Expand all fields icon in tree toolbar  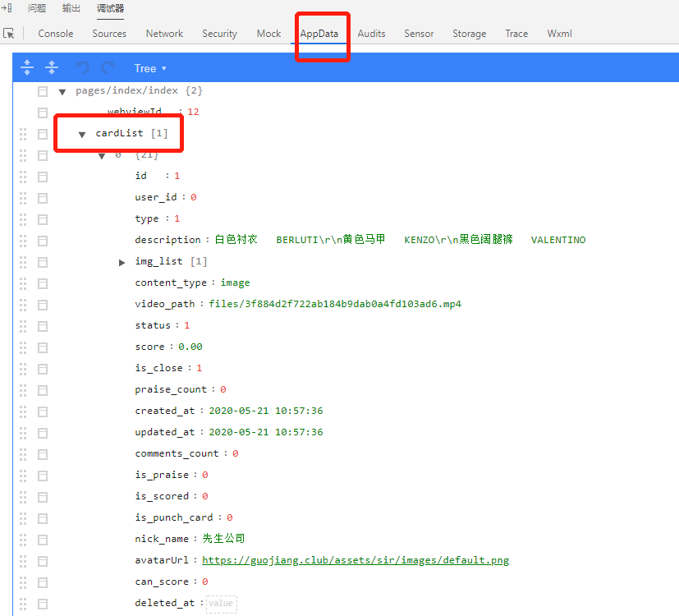click(x=27, y=67)
